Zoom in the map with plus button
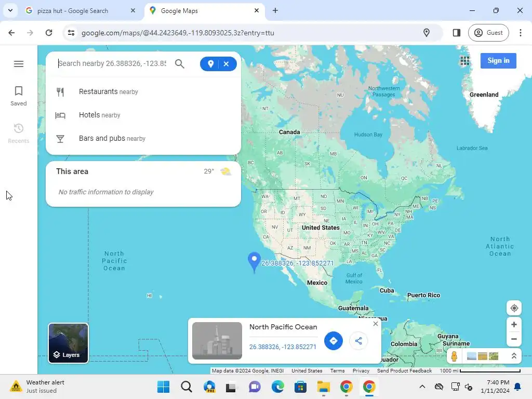Image resolution: width=532 pixels, height=399 pixels. pos(514,325)
